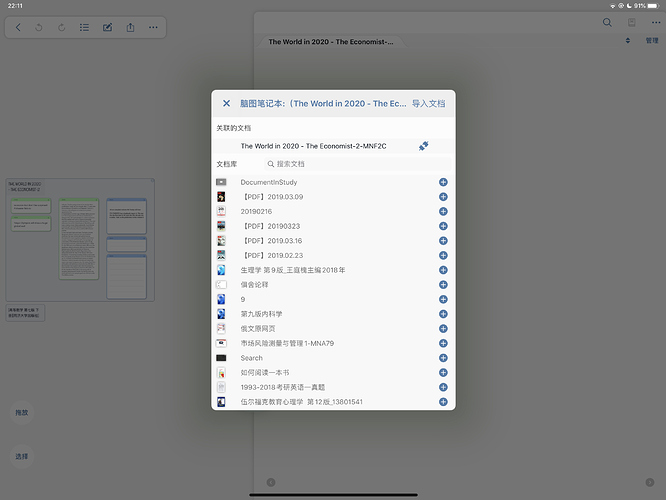Image resolution: width=666 pixels, height=500 pixels.
Task: Add DocumentInStudy with its plus button
Action: pyautogui.click(x=443, y=182)
